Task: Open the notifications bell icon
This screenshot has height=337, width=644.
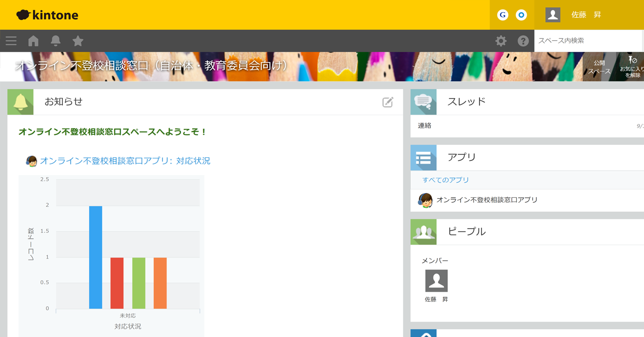Action: pos(56,41)
